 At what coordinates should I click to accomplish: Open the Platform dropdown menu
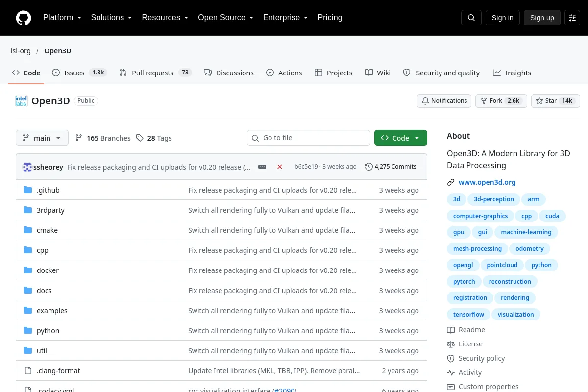[62, 18]
